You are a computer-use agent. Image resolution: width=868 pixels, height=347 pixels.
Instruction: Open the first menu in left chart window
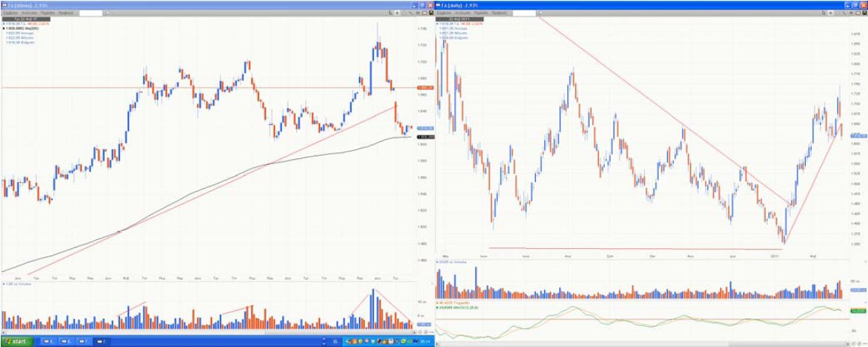(x=10, y=13)
